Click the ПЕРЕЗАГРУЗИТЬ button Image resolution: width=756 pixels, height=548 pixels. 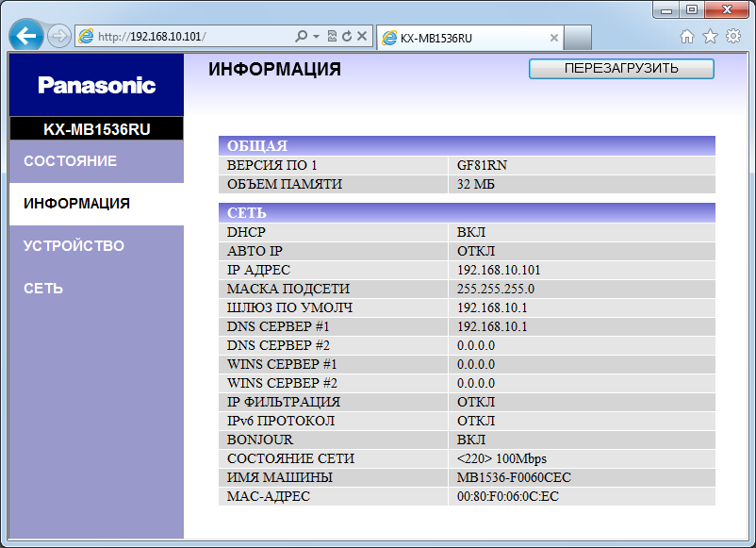(621, 69)
